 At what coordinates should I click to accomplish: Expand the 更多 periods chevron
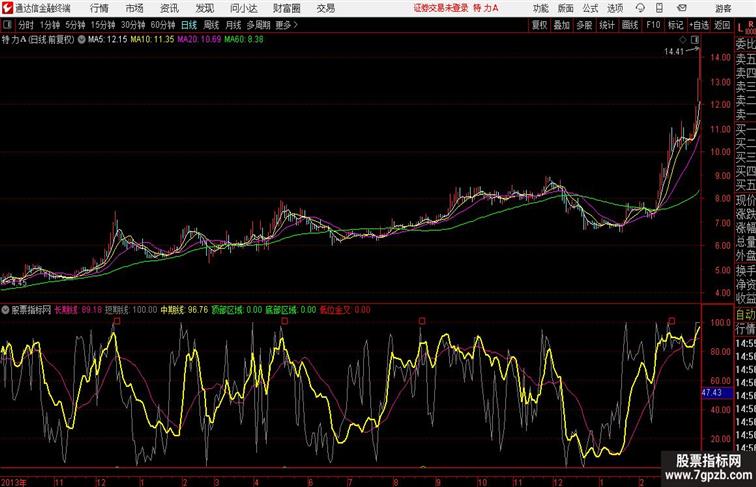pyautogui.click(x=286, y=25)
